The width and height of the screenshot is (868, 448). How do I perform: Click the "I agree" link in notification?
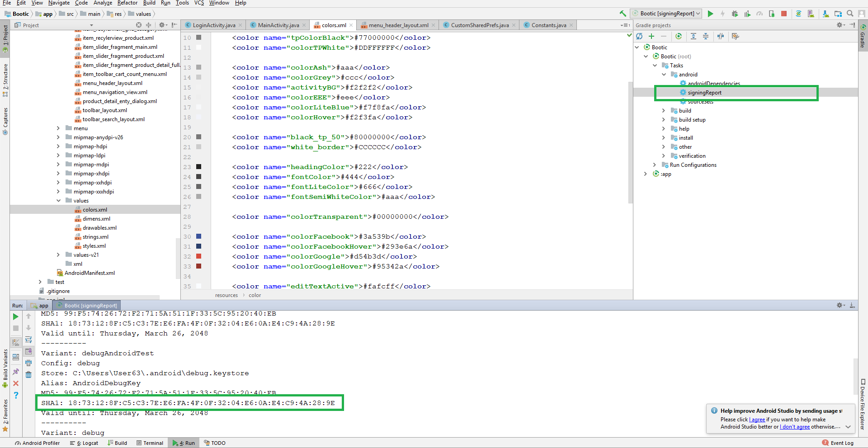[x=757, y=420]
